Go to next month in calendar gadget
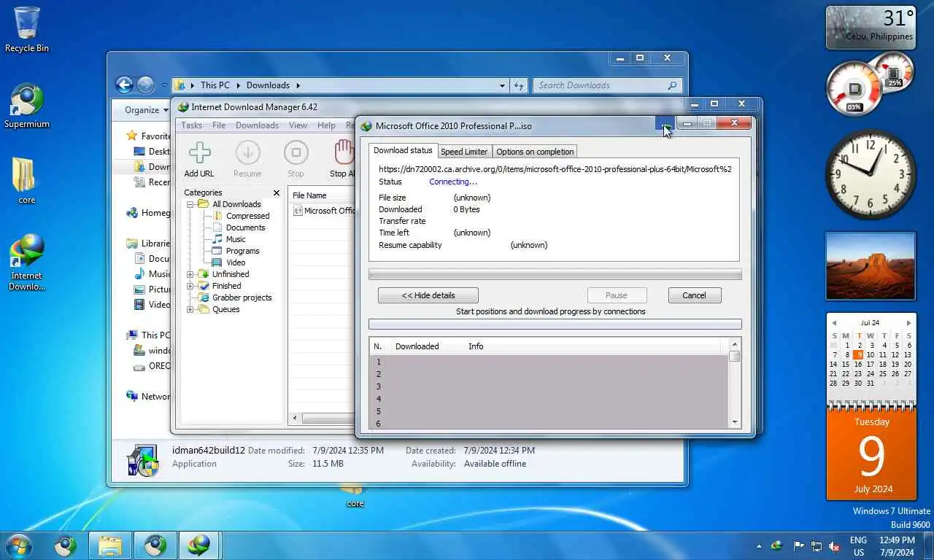This screenshot has width=934, height=560. (908, 323)
